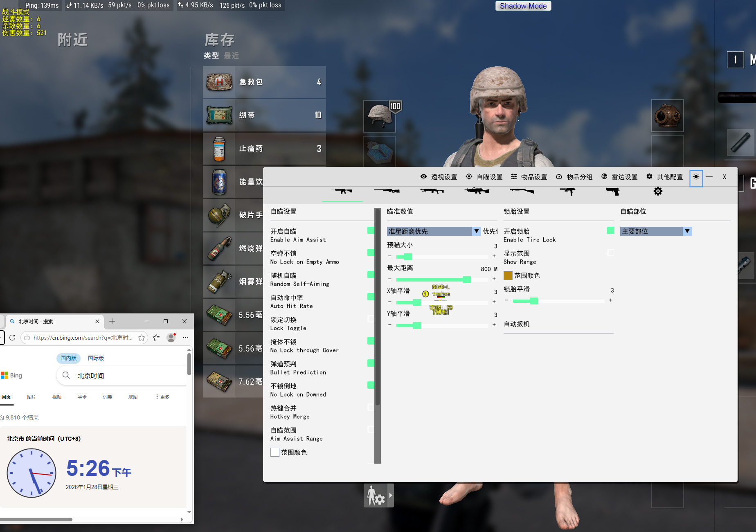756x532 pixels.
Task: Click the browser profile avatar icon
Action: click(x=171, y=338)
